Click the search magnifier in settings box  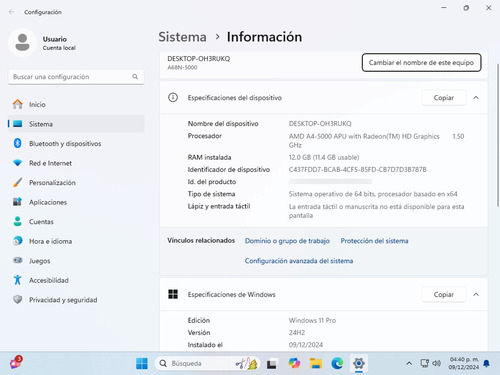click(x=135, y=77)
